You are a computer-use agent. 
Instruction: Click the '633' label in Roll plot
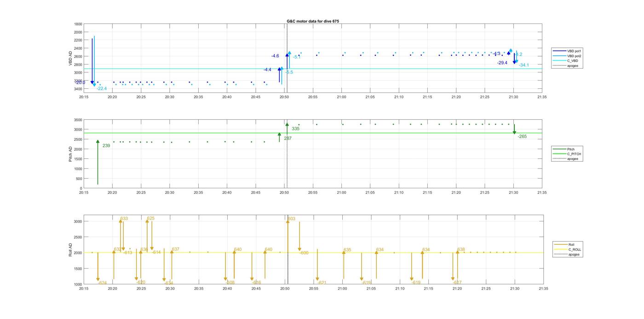(124, 219)
